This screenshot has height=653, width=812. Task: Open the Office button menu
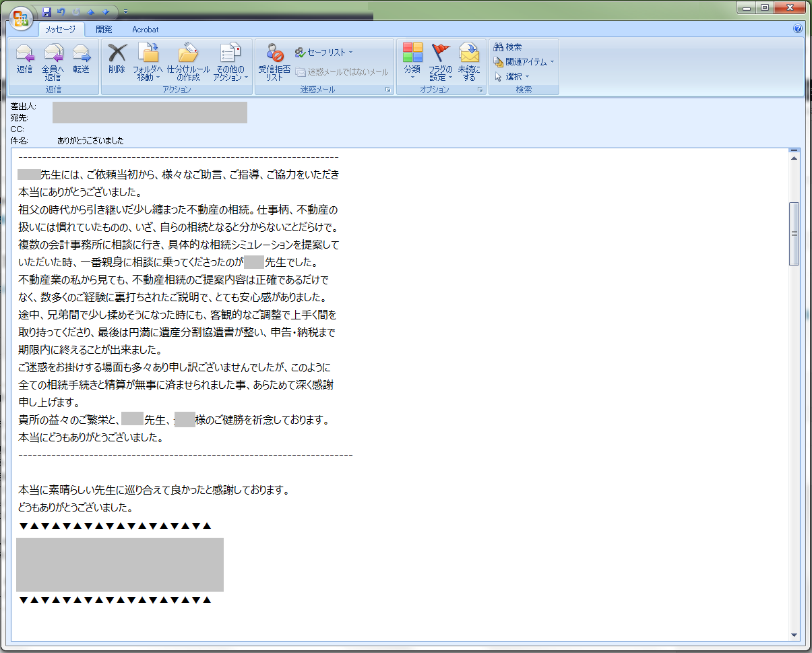coord(20,17)
